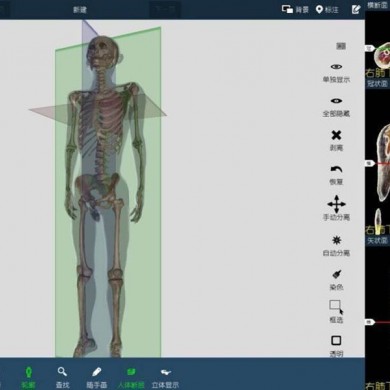
Task: Select the 随手画 pencil drawing tool
Action: 97,372
